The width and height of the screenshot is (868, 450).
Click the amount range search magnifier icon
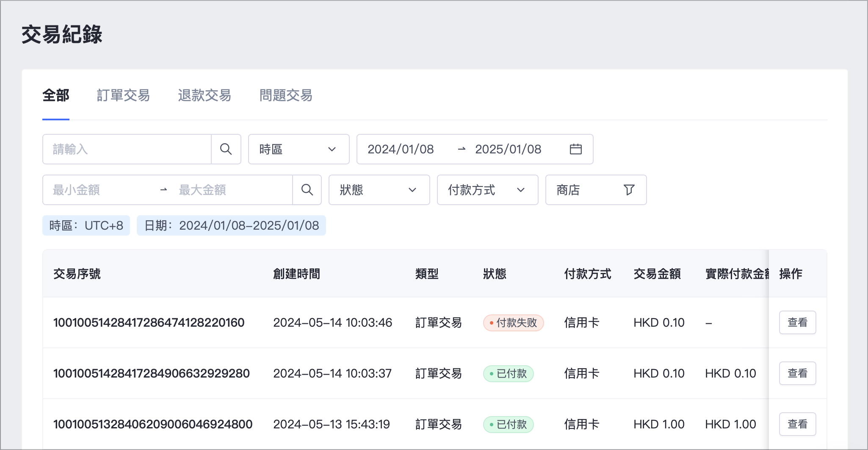click(307, 190)
